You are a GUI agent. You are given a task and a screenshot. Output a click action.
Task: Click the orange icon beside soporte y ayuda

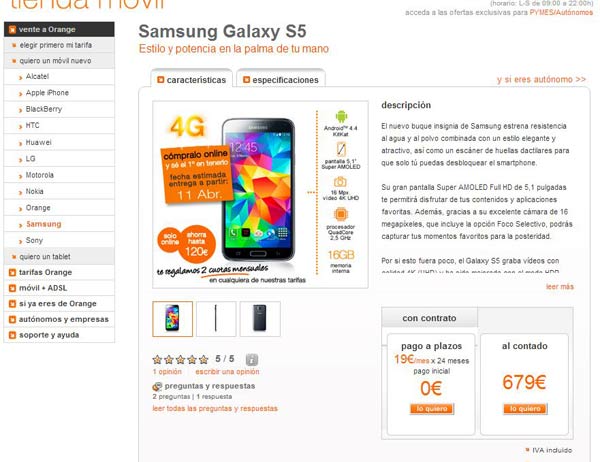tap(12, 335)
